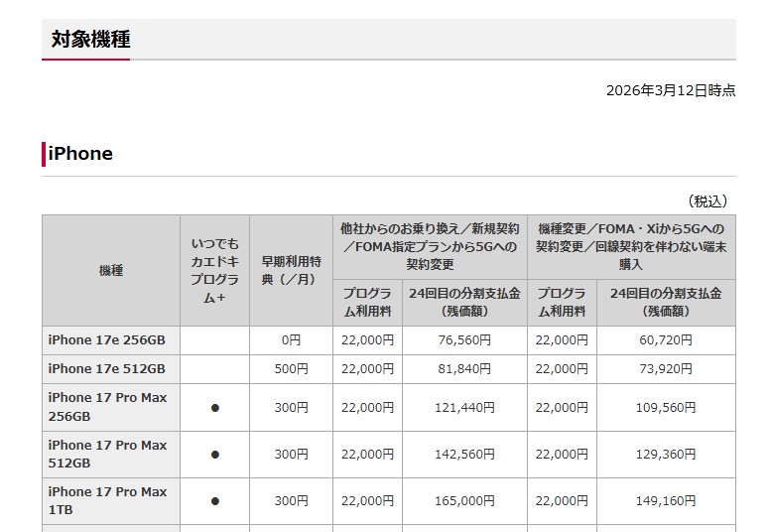771x532 pixels.
Task: Click the 対象機種 section heading
Action: tap(91, 40)
